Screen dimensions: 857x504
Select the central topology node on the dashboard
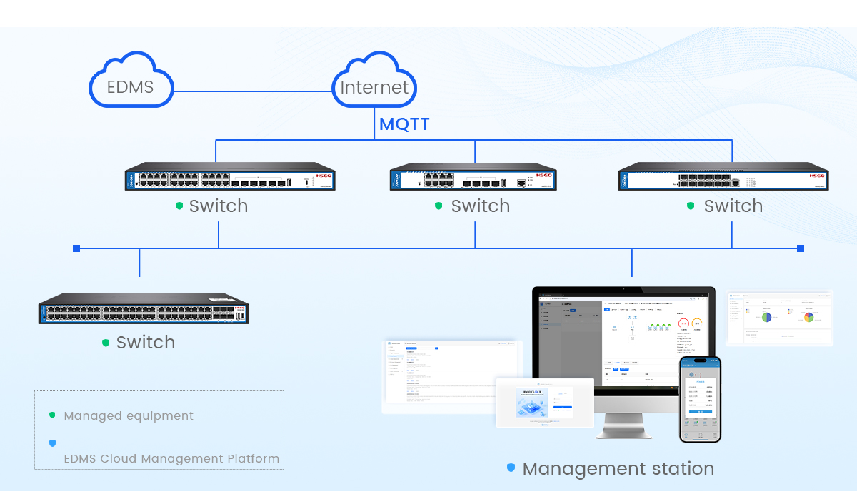pos(633,327)
